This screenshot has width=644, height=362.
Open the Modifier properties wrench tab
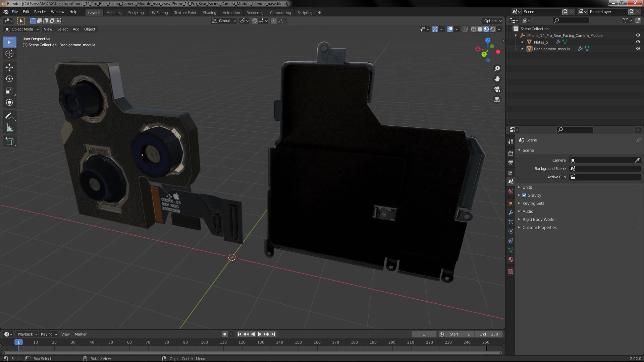pyautogui.click(x=511, y=213)
